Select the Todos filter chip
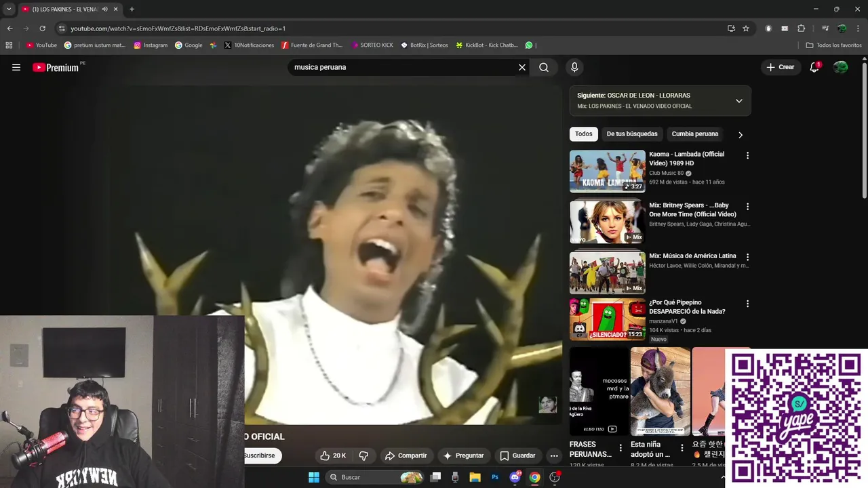Screen dimensions: 868x488 click(x=584, y=134)
